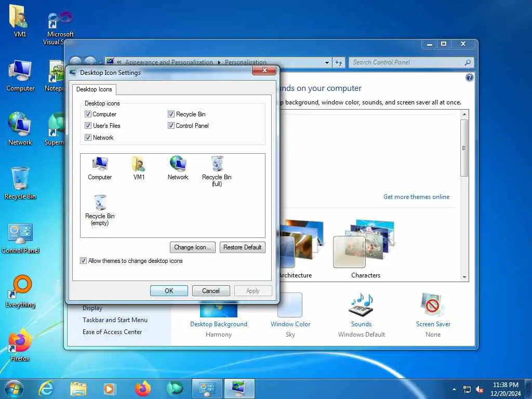Click the Window Color swatch icon

(x=290, y=304)
